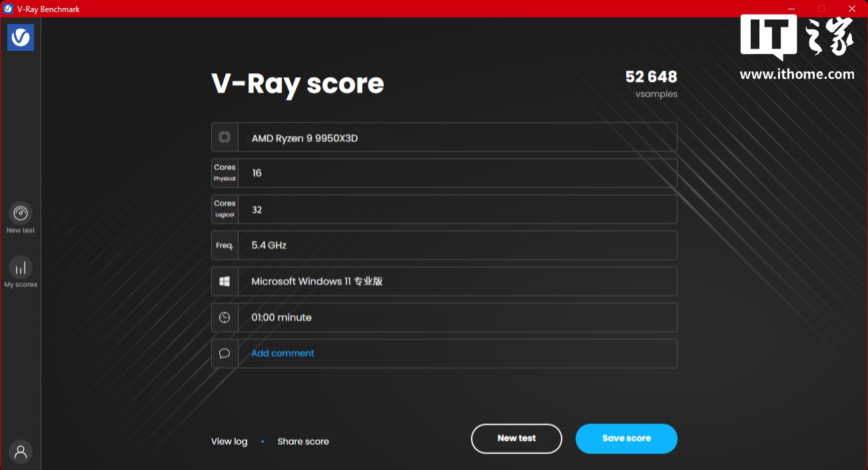The width and height of the screenshot is (868, 470).
Task: Click the Windows logo icon
Action: click(224, 281)
